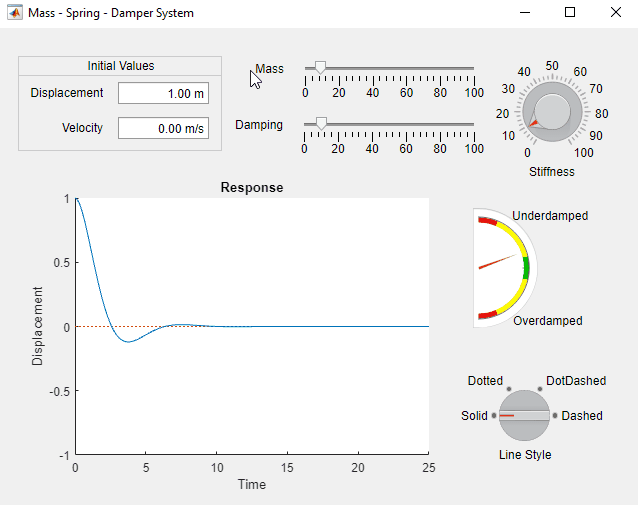Click the MATLAB icon in title bar
Screen dimensions: 638x505
tap(15, 13)
